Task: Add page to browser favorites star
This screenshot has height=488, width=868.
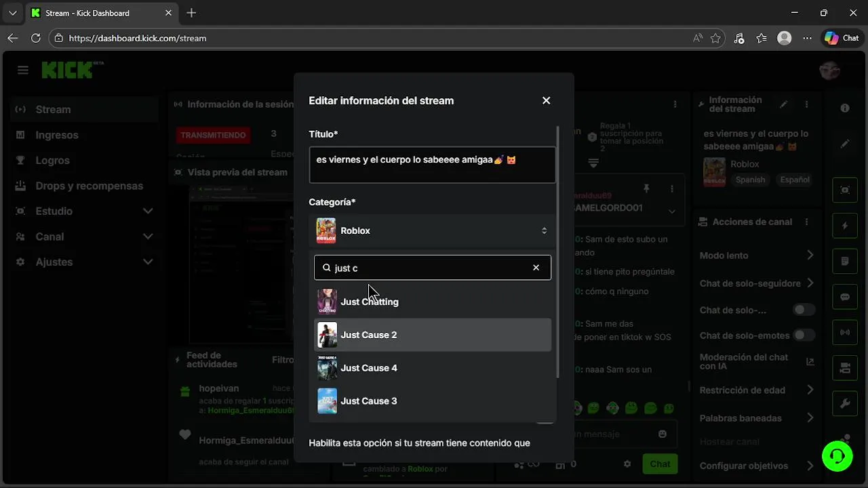Action: pyautogui.click(x=715, y=38)
